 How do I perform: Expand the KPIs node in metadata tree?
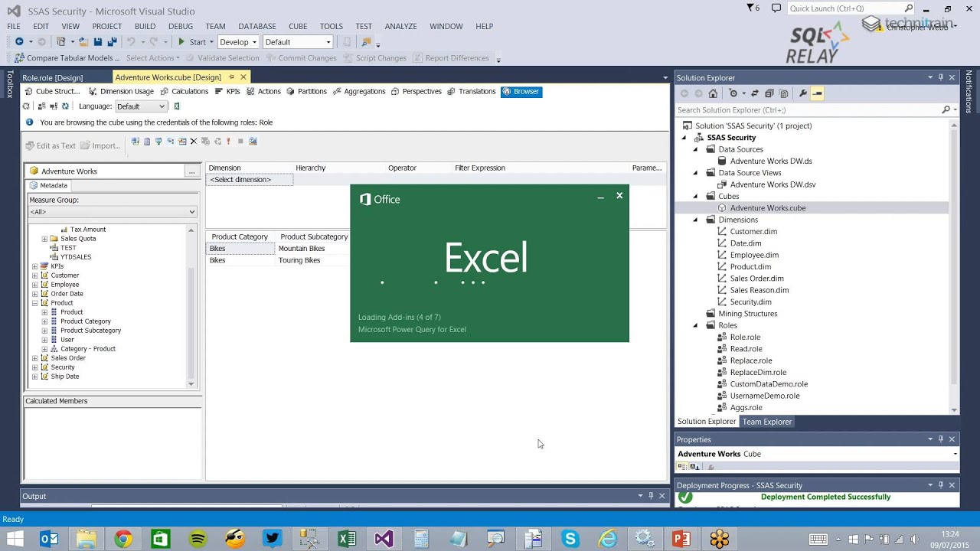click(x=34, y=266)
